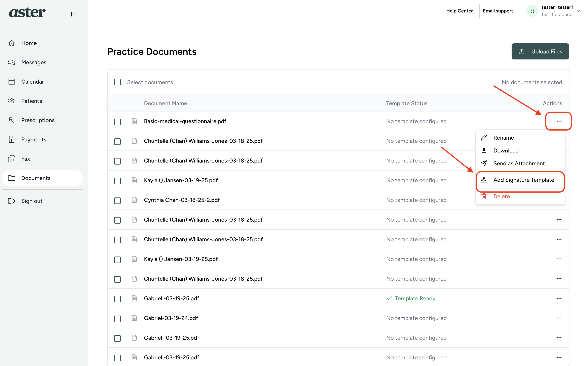Click the Delete trash icon
Screen dimensions: 588x366
click(x=484, y=196)
